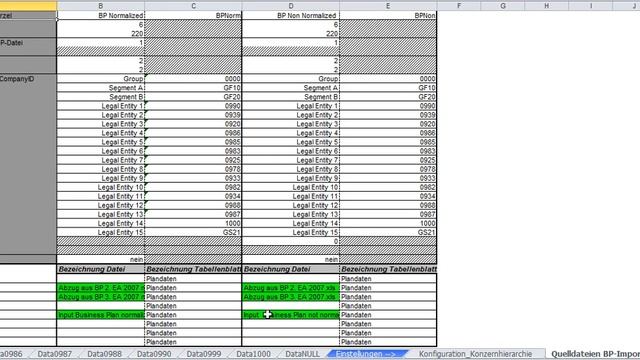Select 'Legal Entity 7' in column B

[101, 160]
